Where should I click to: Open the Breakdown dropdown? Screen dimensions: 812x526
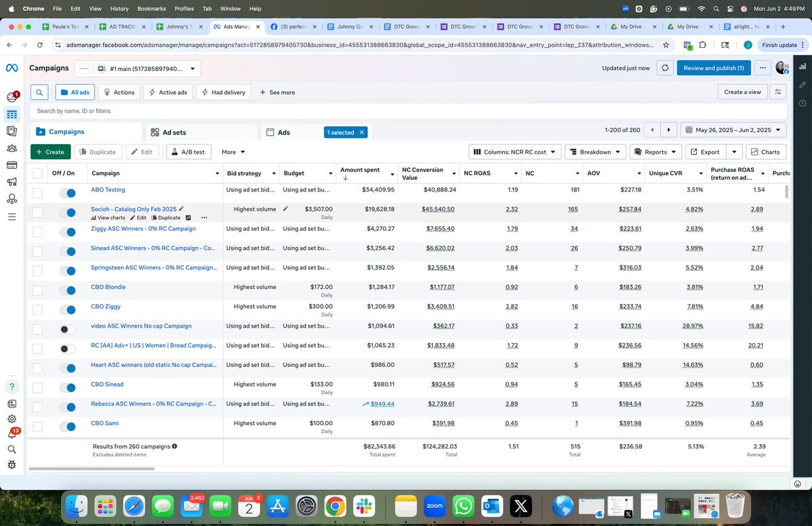pos(595,152)
